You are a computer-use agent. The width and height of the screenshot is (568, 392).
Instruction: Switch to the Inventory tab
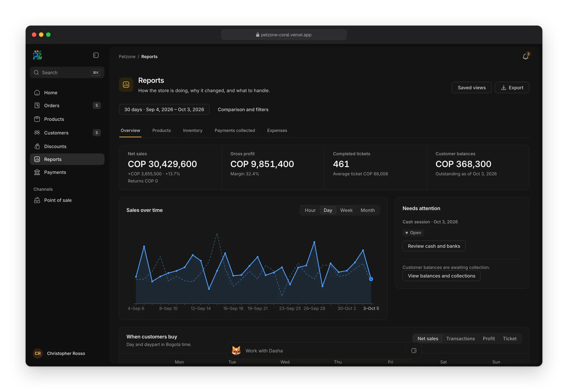(193, 130)
